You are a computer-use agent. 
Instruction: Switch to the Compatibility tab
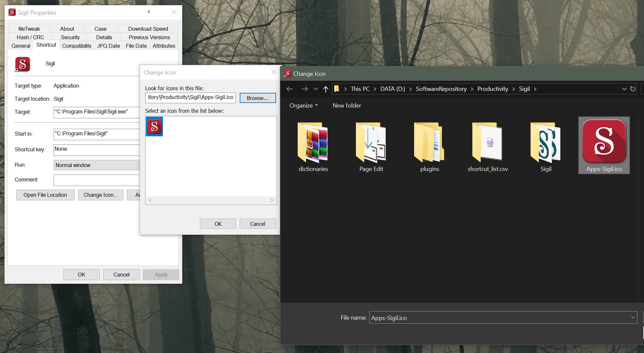[77, 46]
